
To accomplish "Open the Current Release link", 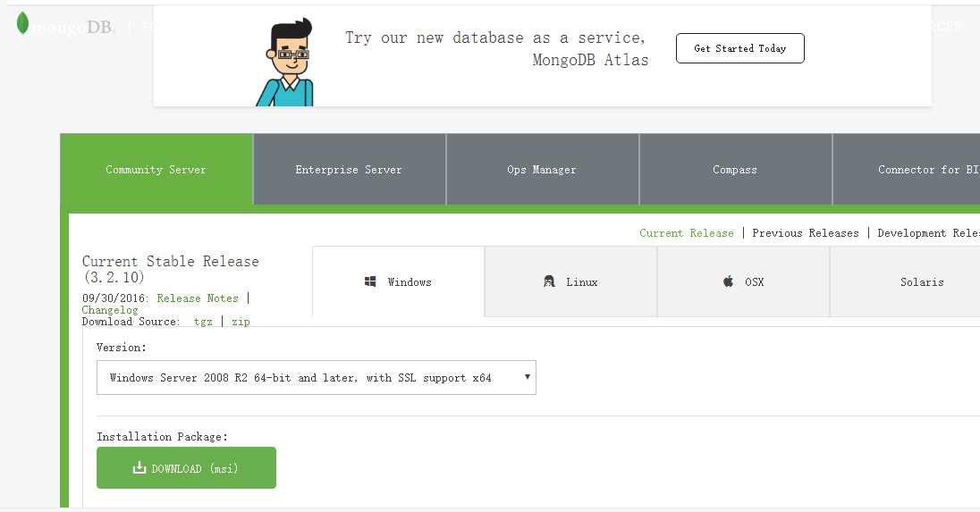I will tap(686, 233).
